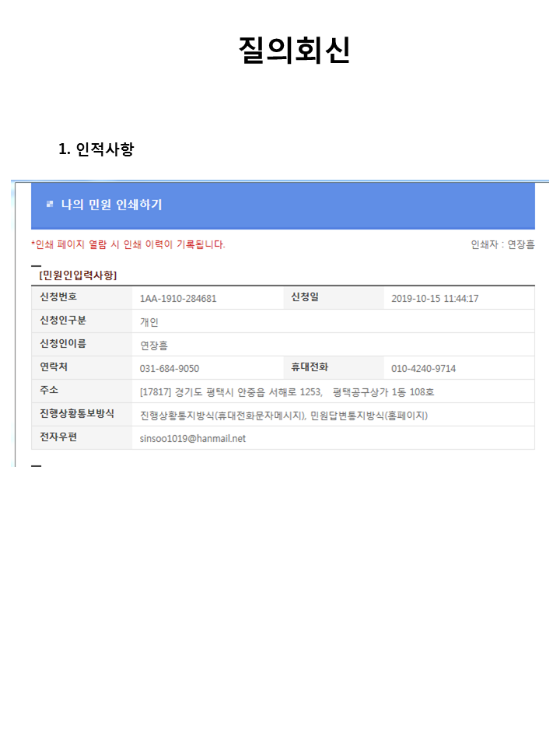The image size is (560, 747).
Task: Click the 신청일 value 2019-10-15 11:44:17
Action: pyautogui.click(x=446, y=299)
